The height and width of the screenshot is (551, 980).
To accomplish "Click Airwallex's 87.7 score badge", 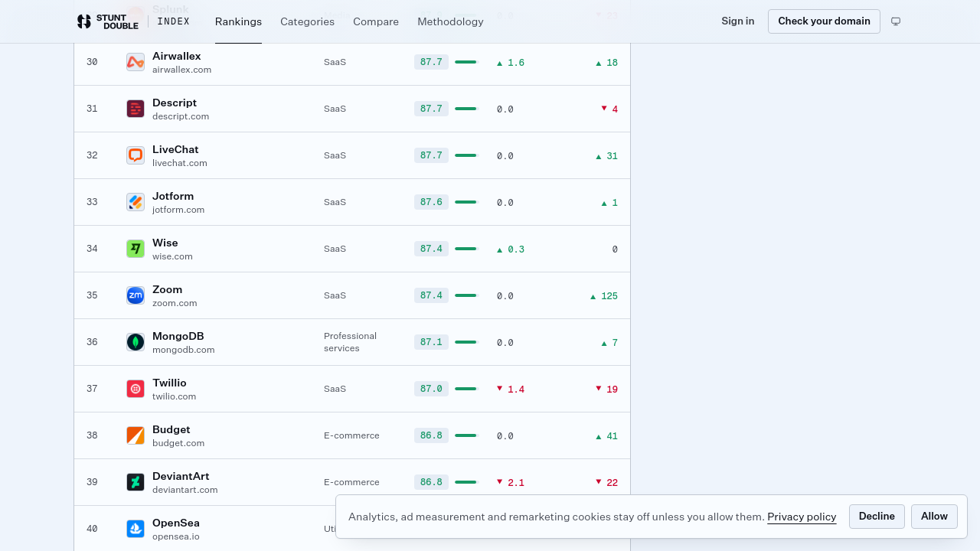I will [x=431, y=62].
